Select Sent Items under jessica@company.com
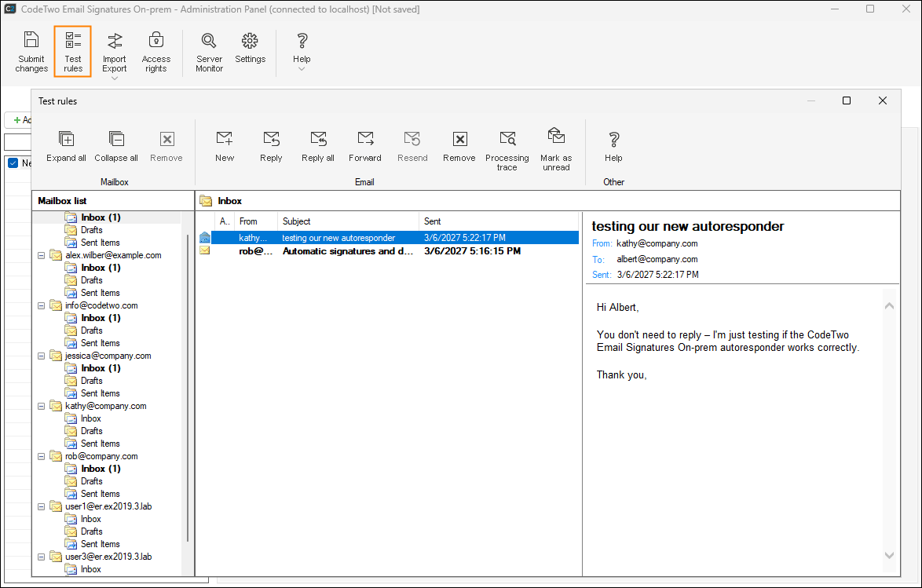 [100, 393]
